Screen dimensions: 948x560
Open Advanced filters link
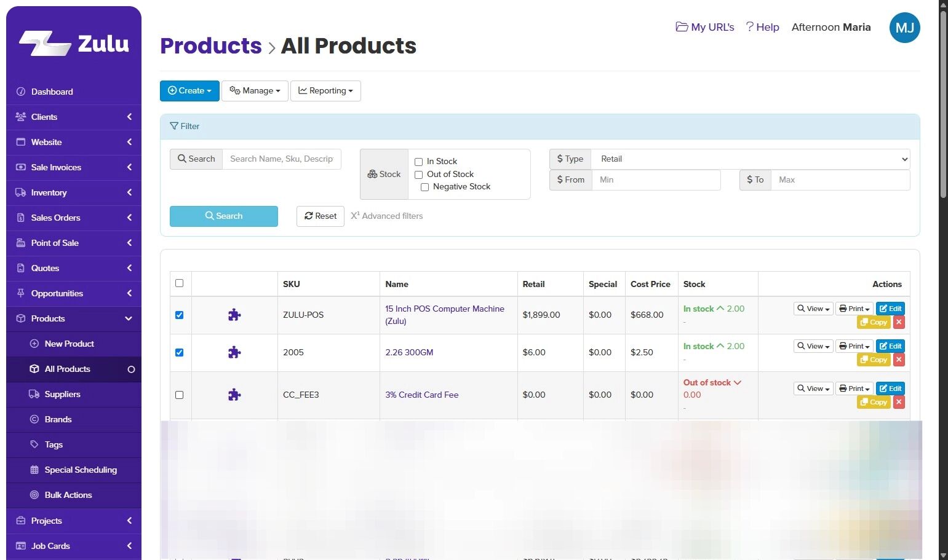[387, 216]
